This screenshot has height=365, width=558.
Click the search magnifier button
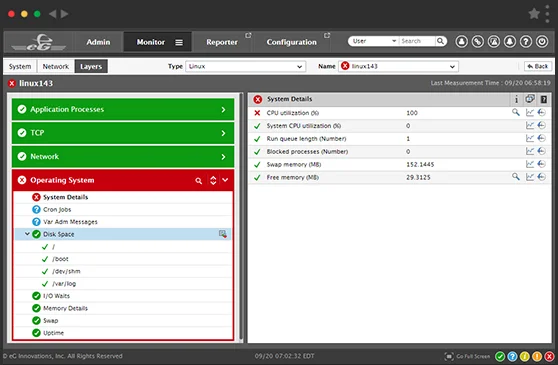441,41
